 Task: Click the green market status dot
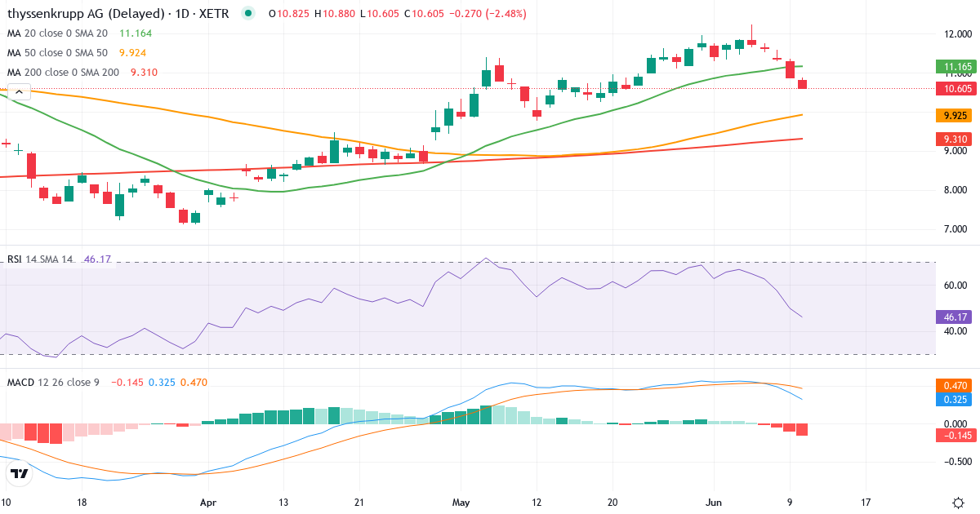(249, 14)
